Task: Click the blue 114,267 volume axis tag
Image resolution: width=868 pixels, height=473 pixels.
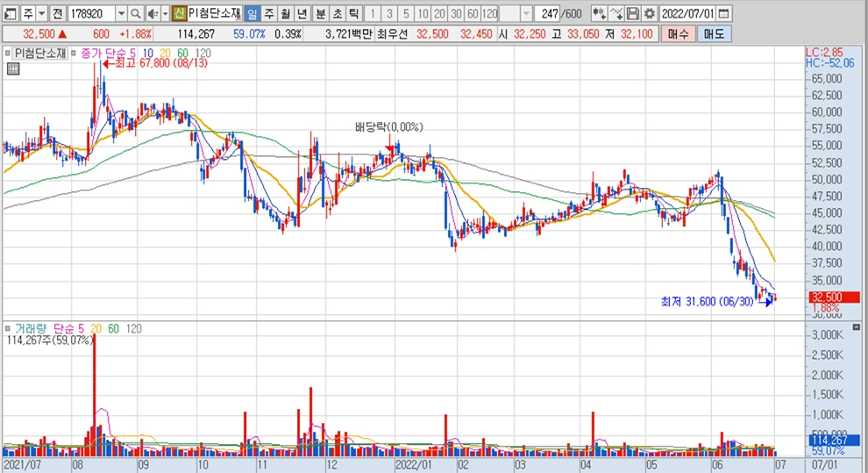Action: coord(835,441)
